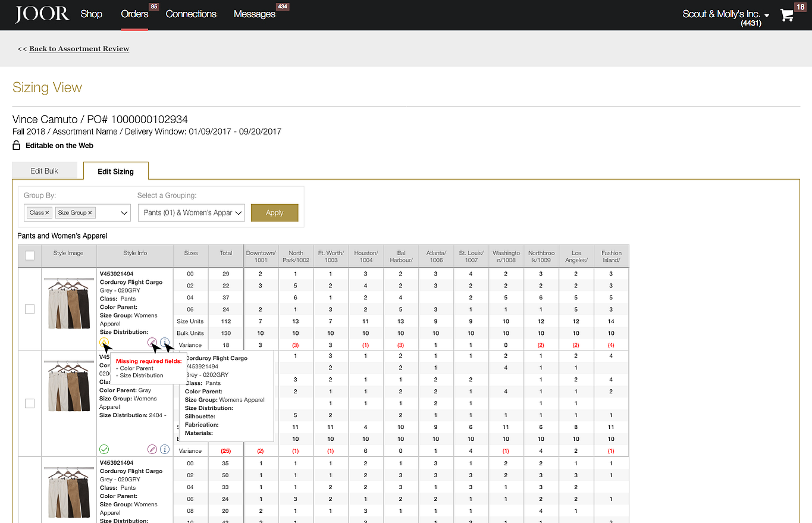
Task: Click the Size Units total 112
Action: [226, 321]
